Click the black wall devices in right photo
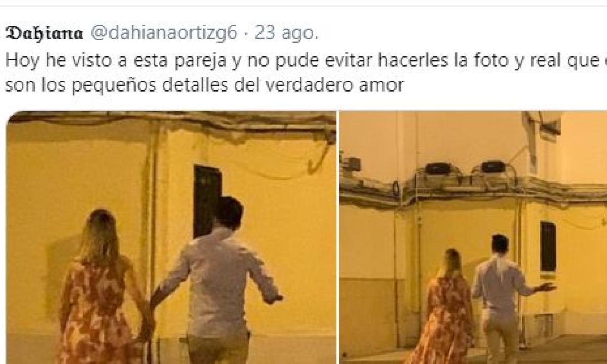 point(465,167)
